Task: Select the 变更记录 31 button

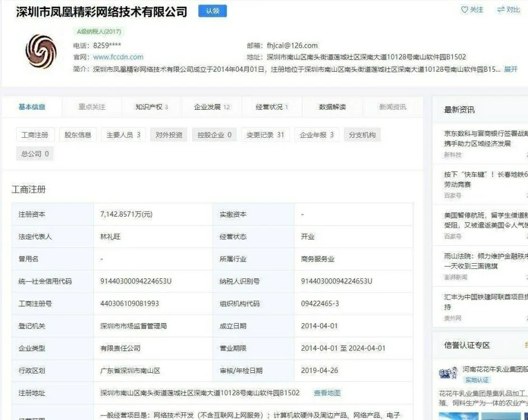Action: (265, 135)
